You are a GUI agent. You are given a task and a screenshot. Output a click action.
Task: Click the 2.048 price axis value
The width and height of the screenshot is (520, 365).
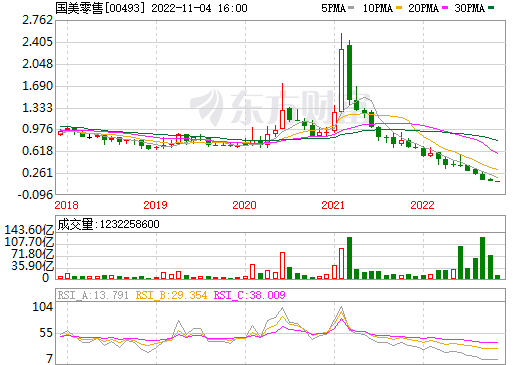[37, 64]
